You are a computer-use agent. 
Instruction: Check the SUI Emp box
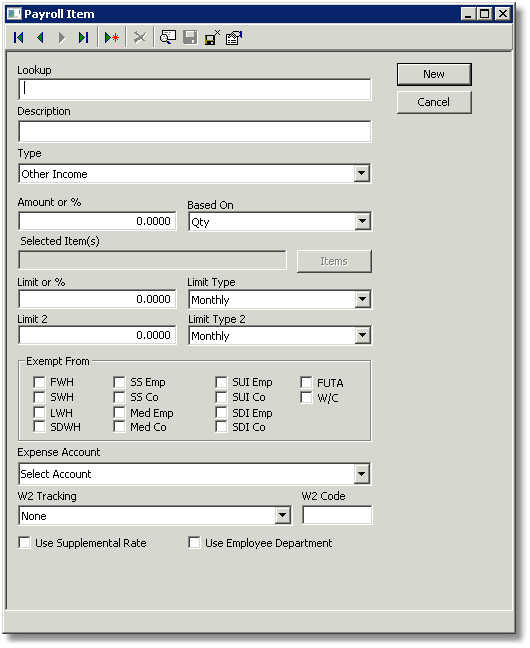coord(221,382)
